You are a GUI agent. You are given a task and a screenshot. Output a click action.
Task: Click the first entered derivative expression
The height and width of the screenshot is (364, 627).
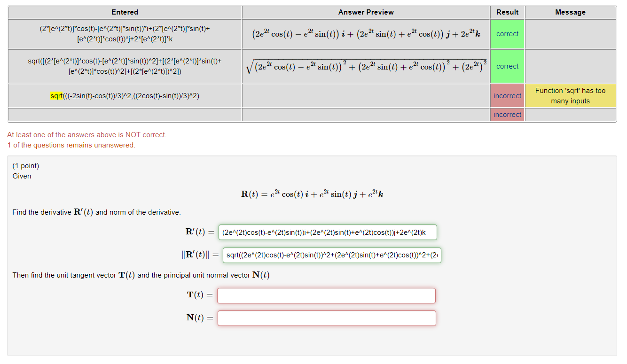coord(125,33)
